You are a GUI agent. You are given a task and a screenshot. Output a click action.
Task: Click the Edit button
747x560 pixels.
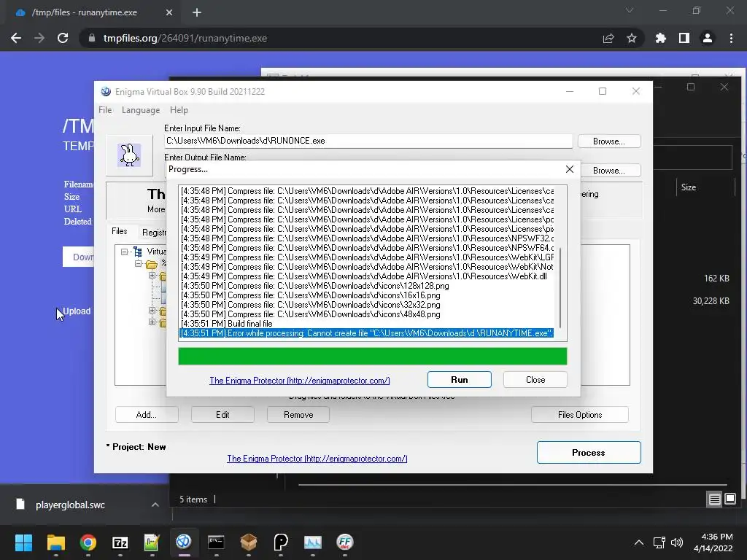(222, 415)
